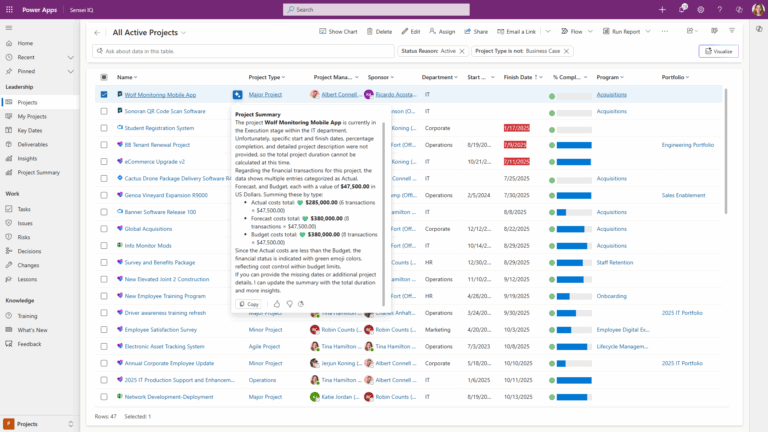This screenshot has width=768, height=432.
Task: Click the top Search box
Action: [376, 9]
